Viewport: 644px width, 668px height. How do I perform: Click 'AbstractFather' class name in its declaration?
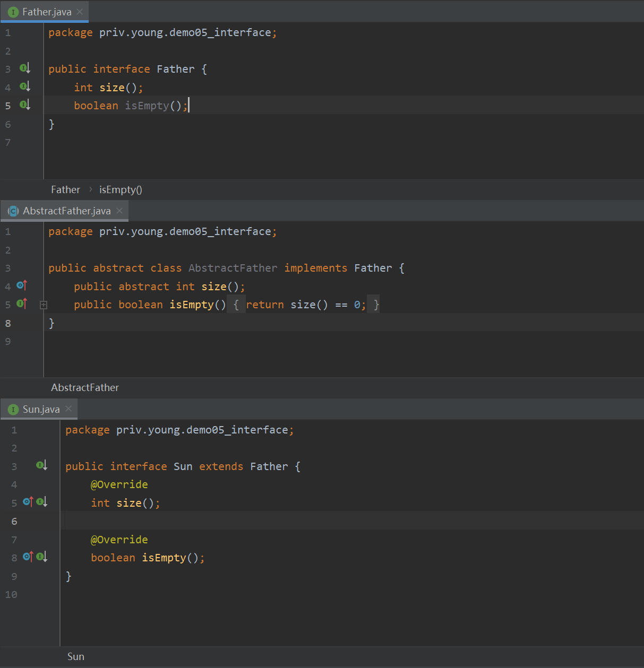click(x=233, y=268)
